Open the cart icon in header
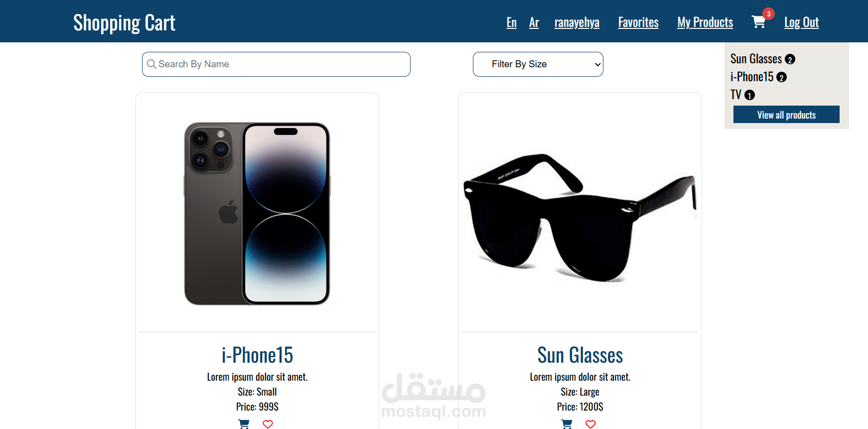Viewport: 868px width, 429px height. point(758,22)
